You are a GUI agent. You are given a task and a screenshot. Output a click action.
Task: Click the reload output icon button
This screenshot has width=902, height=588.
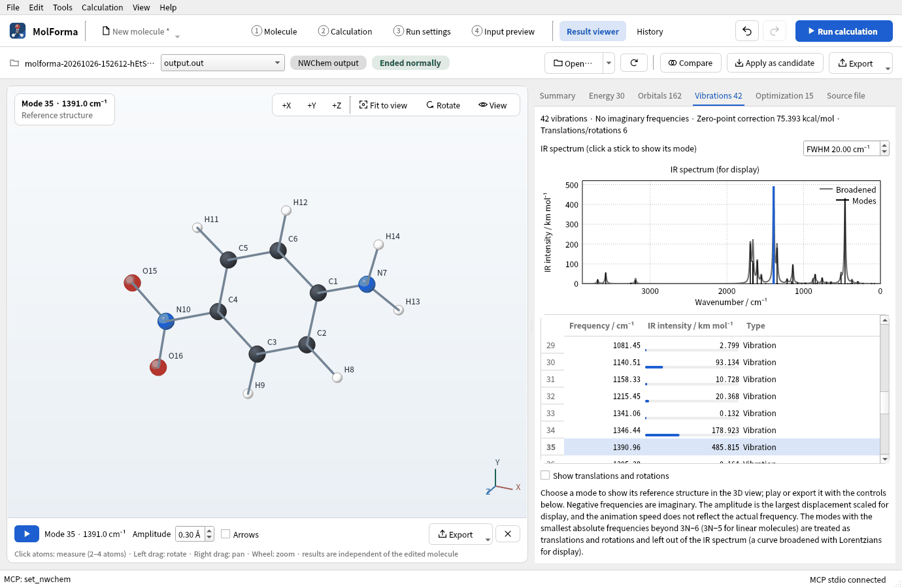click(x=634, y=63)
